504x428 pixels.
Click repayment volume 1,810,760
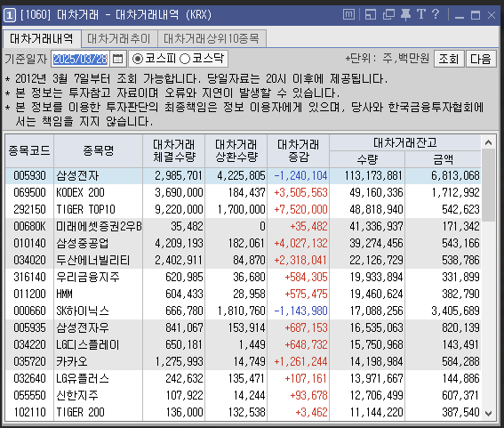(x=242, y=311)
